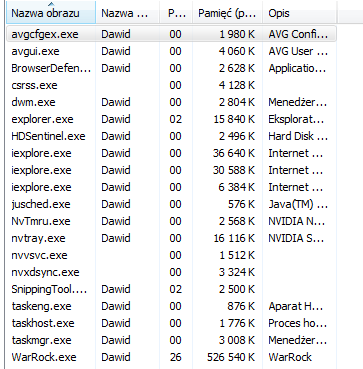363x369 pixels.
Task: Click memory value 3 324 K
Action: pos(237,272)
